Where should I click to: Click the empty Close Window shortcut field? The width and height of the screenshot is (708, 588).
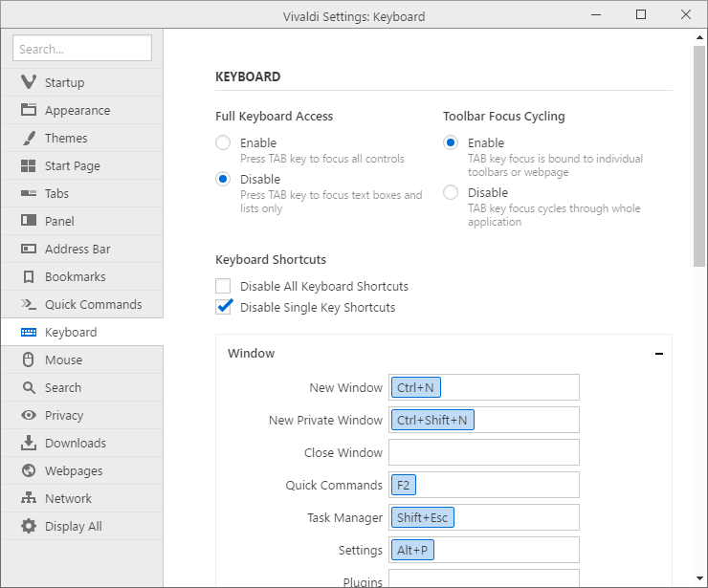click(x=483, y=452)
